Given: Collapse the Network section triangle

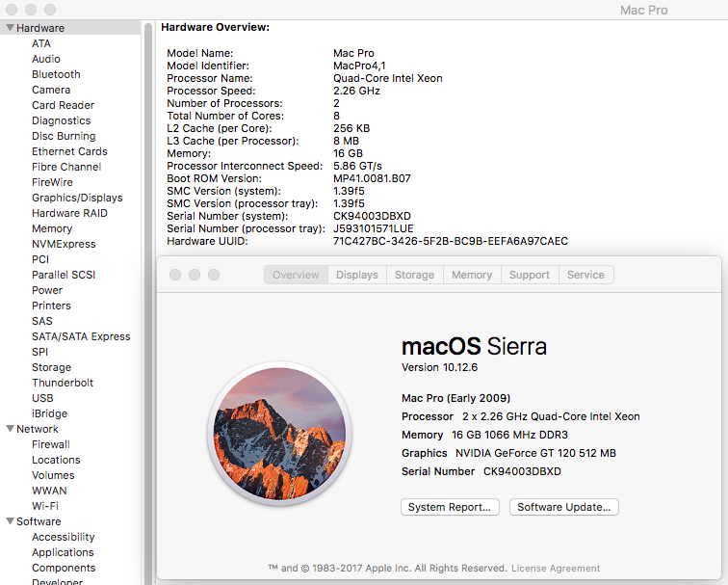Looking at the screenshot, I should tap(10, 429).
